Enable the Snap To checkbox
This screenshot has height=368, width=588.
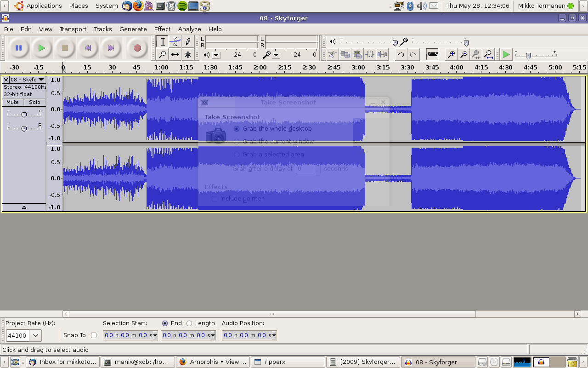coord(94,335)
